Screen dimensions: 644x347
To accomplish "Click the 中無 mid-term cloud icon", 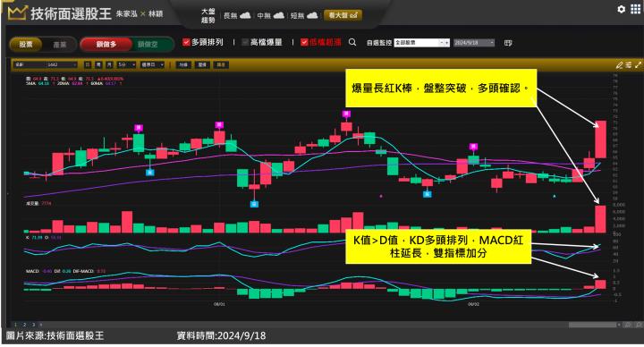I will click(x=279, y=15).
